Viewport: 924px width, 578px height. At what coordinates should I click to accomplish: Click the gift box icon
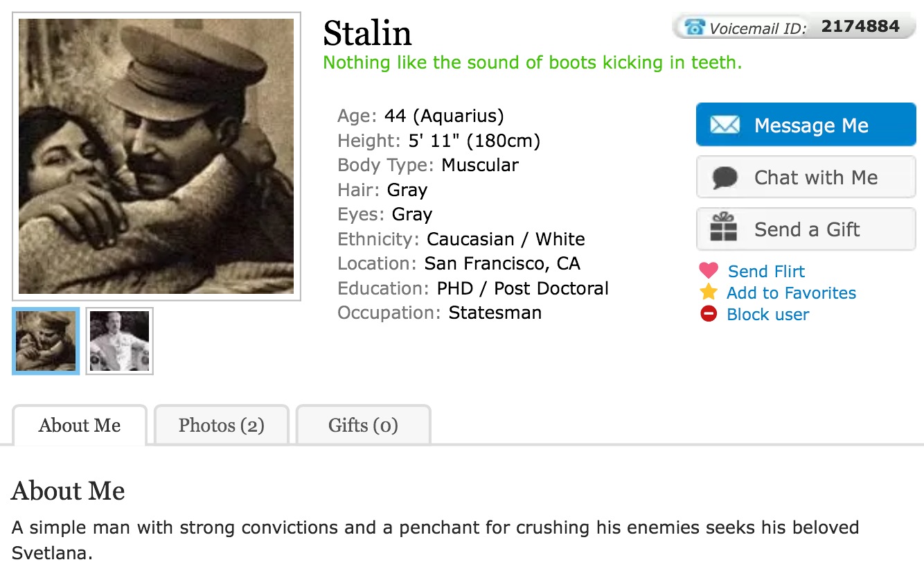[724, 228]
